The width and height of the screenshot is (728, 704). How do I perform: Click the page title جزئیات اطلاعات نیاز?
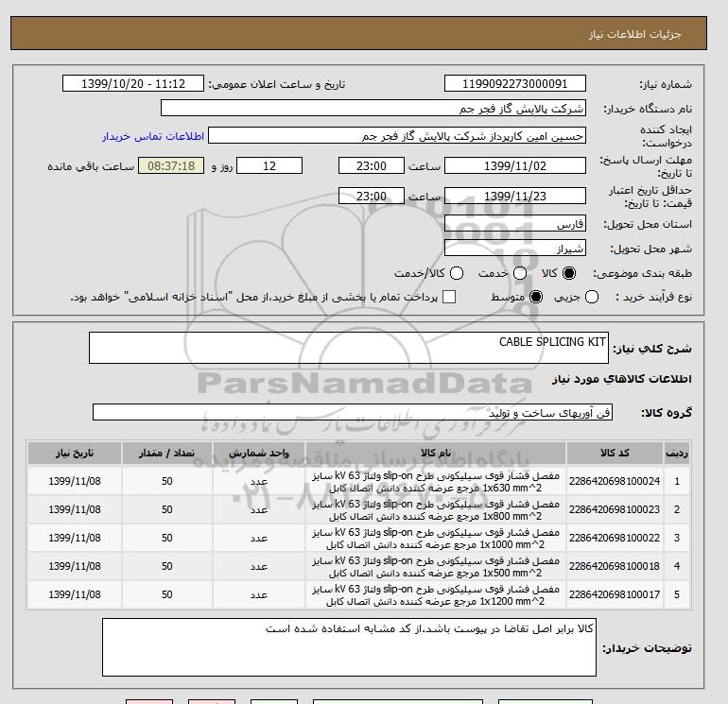tap(635, 34)
